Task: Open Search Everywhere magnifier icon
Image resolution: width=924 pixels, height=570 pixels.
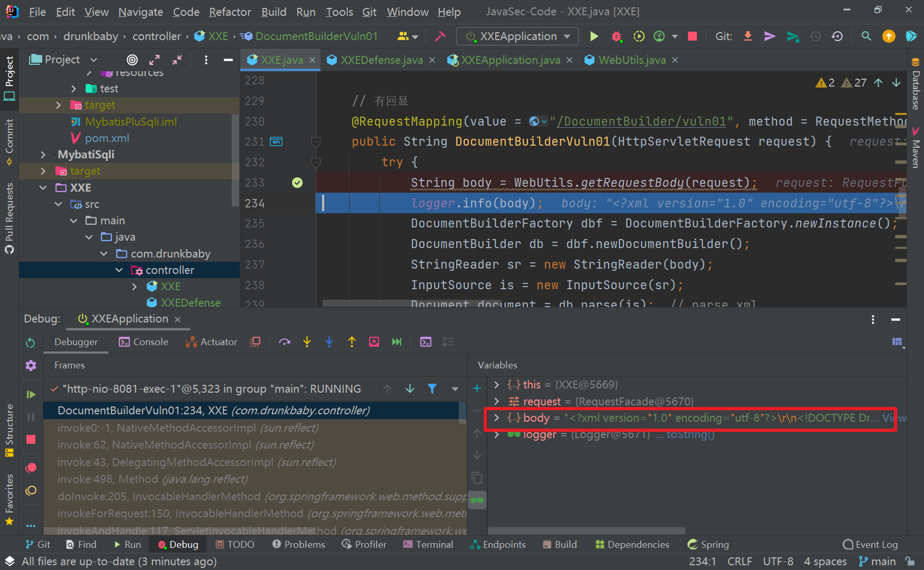Action: 866,36
